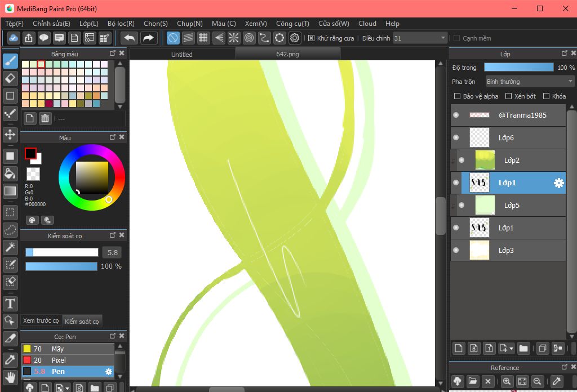Screen dimensions: 577x392
Task: Open the Cloud menu
Action: coord(367,24)
